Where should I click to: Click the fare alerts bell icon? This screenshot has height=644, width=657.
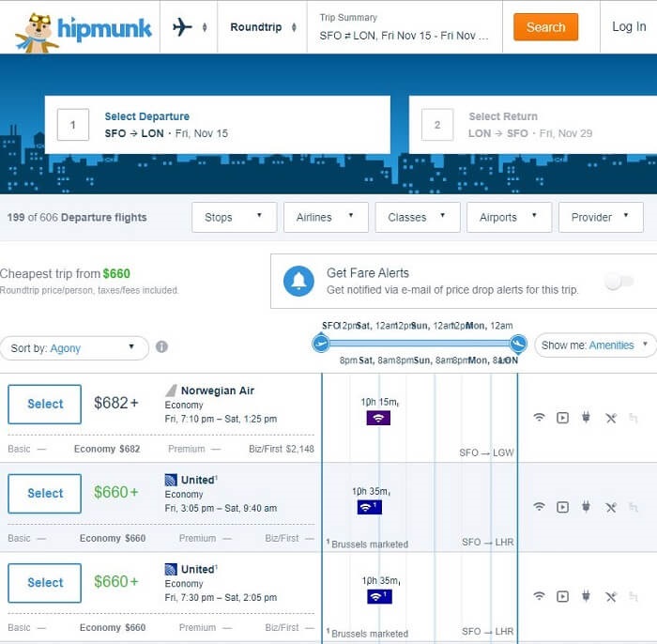click(x=298, y=281)
